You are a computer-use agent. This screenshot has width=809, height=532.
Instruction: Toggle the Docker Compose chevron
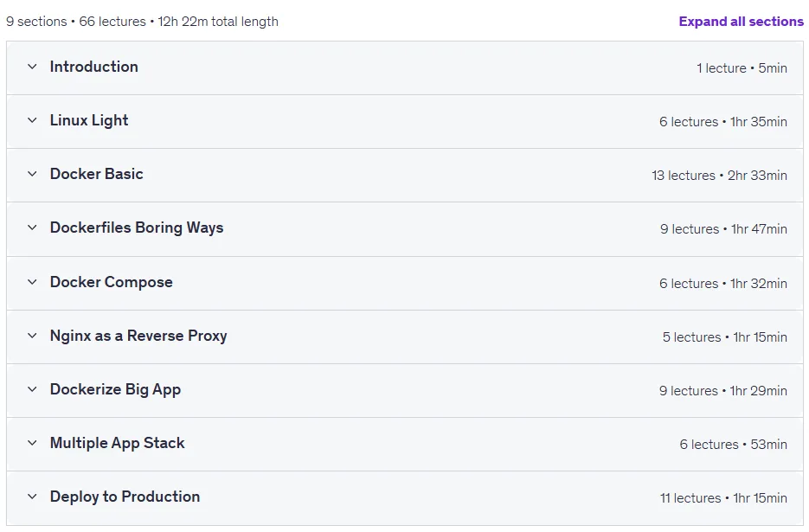click(x=32, y=282)
